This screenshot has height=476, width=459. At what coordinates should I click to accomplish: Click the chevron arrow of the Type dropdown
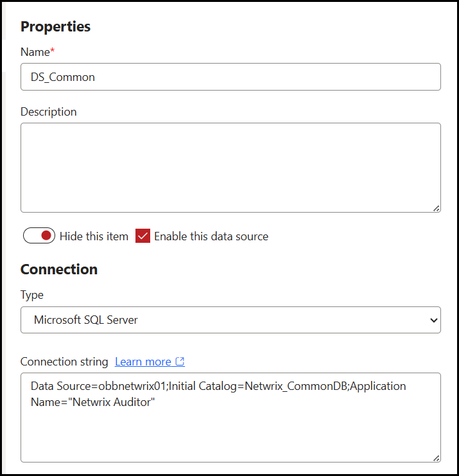(434, 320)
